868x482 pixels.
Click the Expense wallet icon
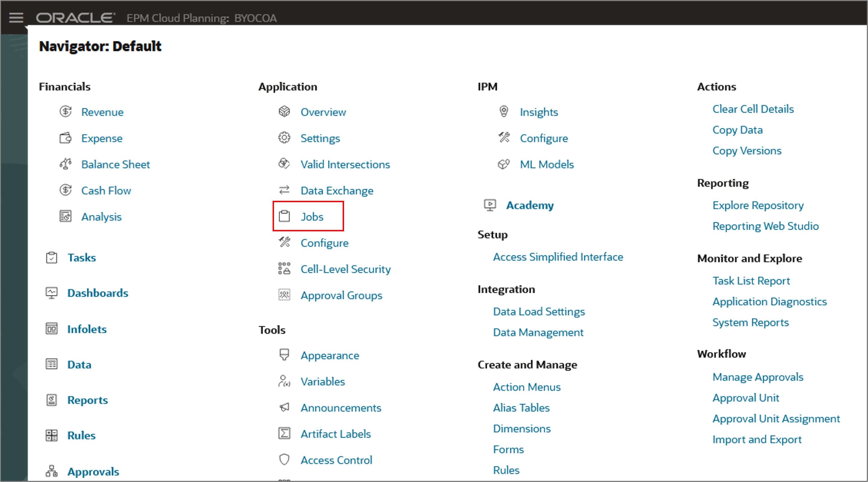tap(65, 138)
